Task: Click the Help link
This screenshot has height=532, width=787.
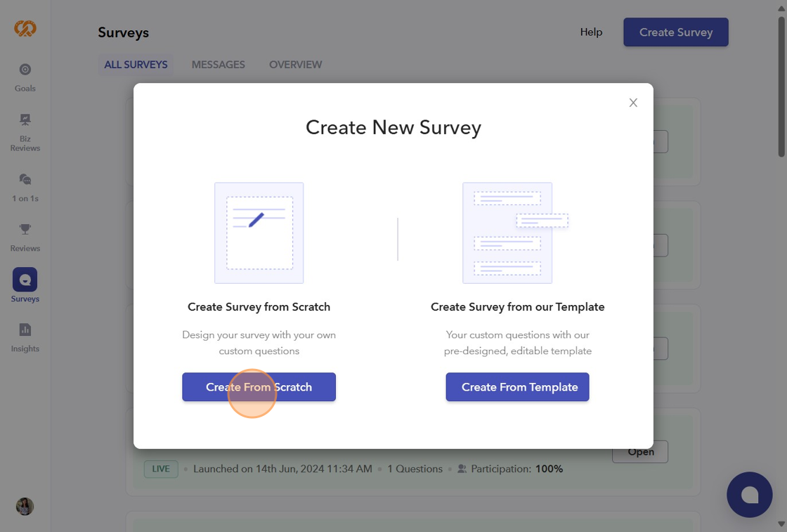Action: click(x=591, y=32)
